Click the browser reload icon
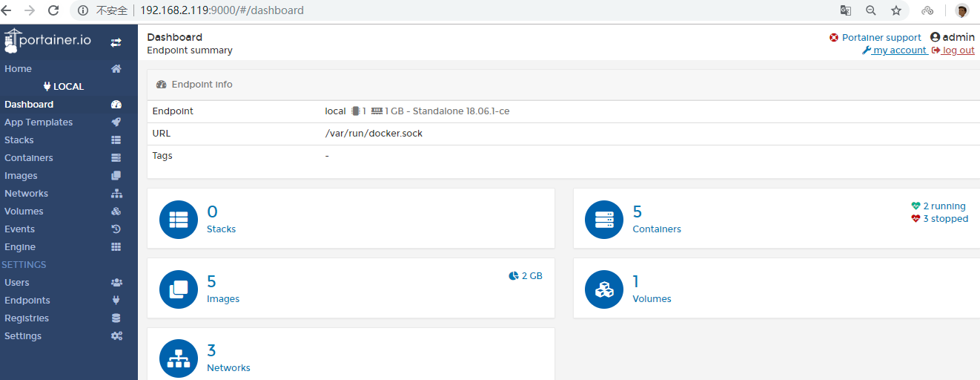The width and height of the screenshot is (980, 380). (x=53, y=10)
